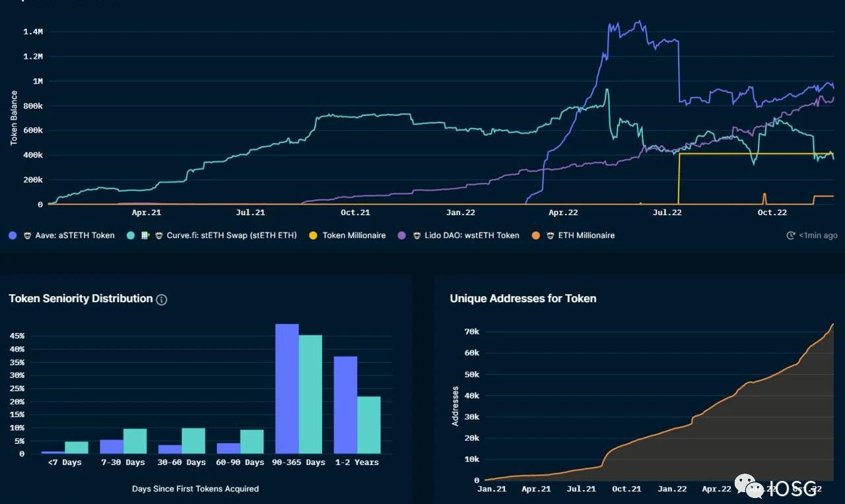Toggle the ETH Millionaire legend entry

coord(586,236)
